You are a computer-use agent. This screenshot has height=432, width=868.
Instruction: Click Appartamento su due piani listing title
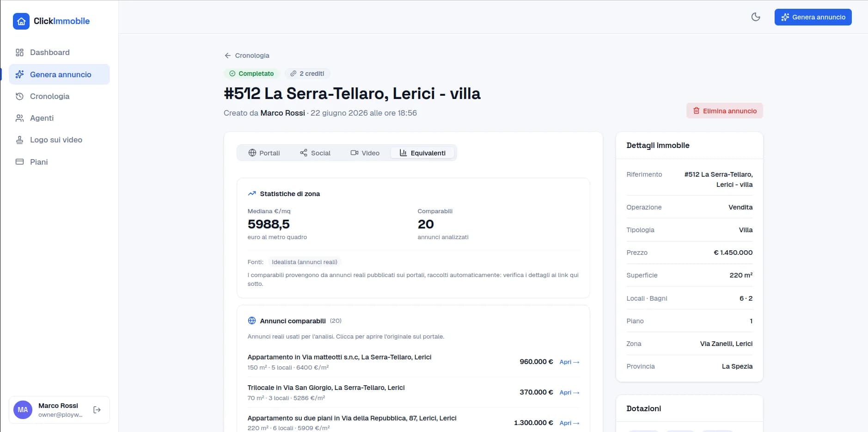pyautogui.click(x=352, y=418)
